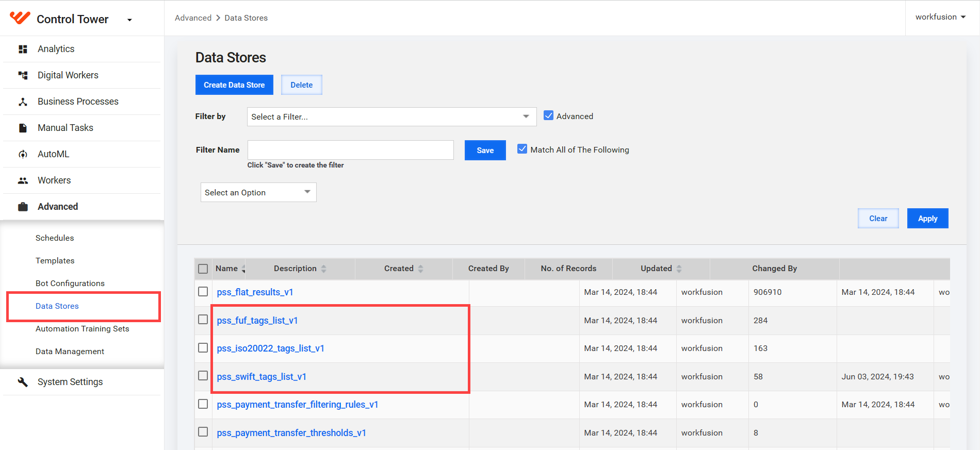Click the Clear filter button

(x=878, y=219)
